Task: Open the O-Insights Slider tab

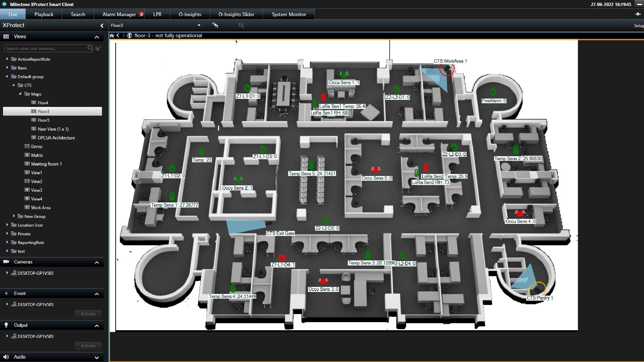Action: point(236,14)
